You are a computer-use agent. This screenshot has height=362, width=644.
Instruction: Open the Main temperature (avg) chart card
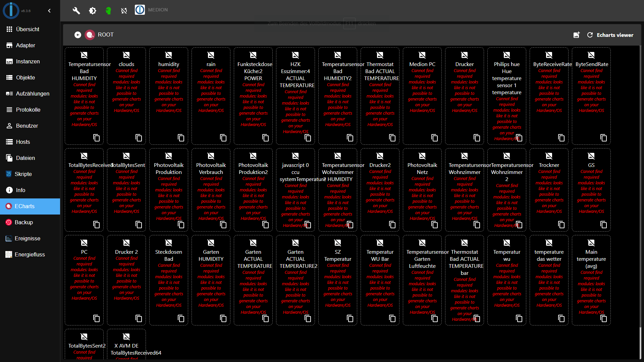pyautogui.click(x=591, y=280)
